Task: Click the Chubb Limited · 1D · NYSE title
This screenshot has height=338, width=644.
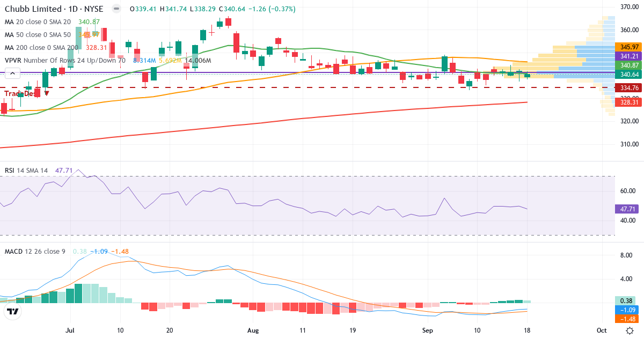Action: (x=55, y=9)
